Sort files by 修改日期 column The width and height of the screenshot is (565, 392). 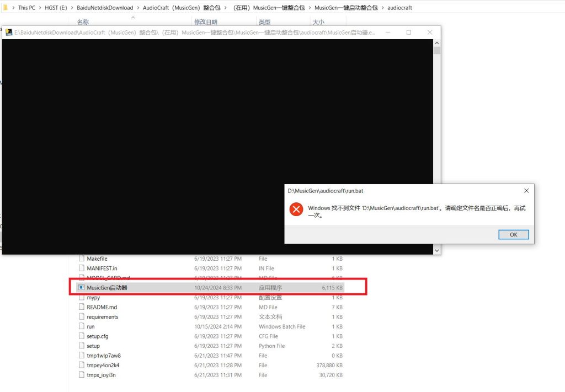207,22
